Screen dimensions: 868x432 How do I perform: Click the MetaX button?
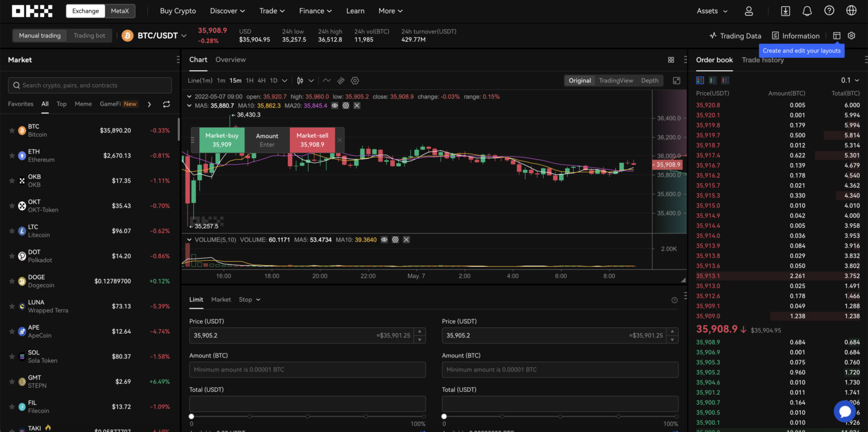[120, 11]
